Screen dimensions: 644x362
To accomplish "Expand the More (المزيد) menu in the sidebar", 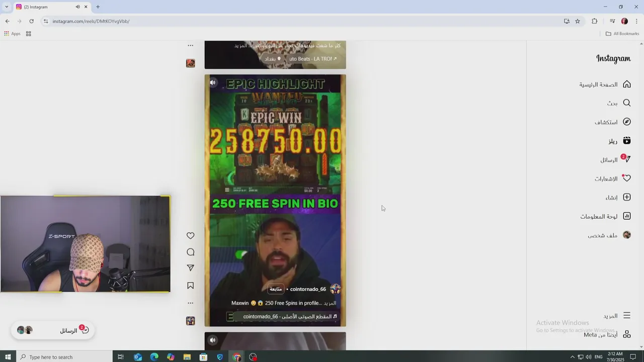I will [616, 316].
